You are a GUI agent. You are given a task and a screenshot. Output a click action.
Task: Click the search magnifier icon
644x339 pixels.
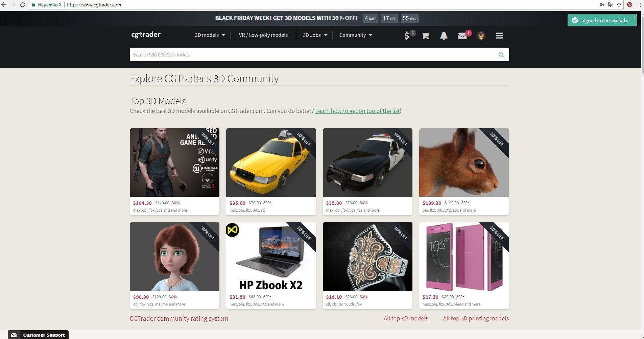(x=501, y=54)
